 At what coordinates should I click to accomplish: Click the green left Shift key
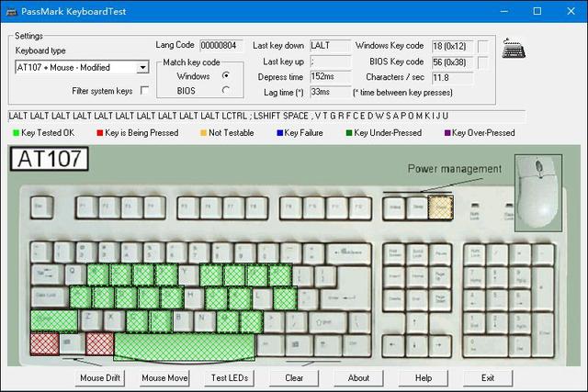coord(53,319)
